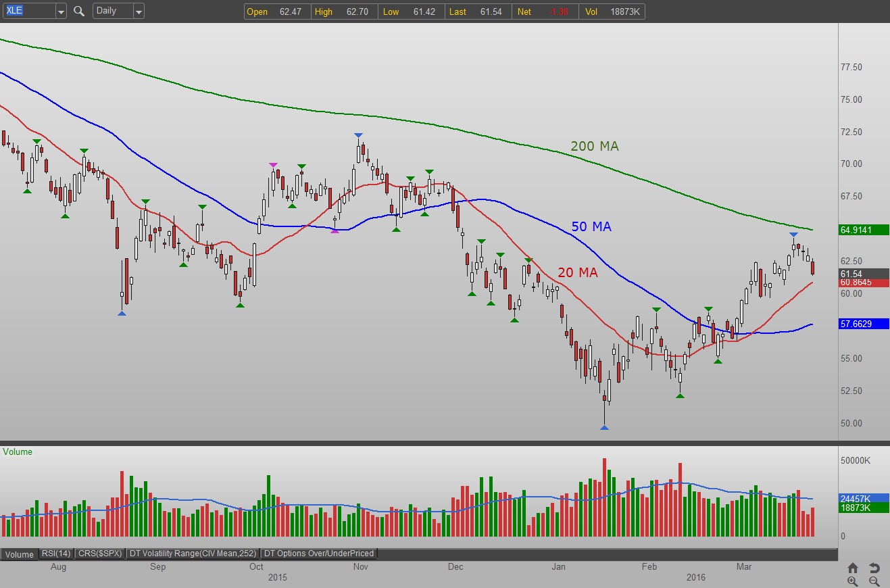Select the DT Volatility Range tab
This screenshot has width=890, height=588.
tap(194, 554)
